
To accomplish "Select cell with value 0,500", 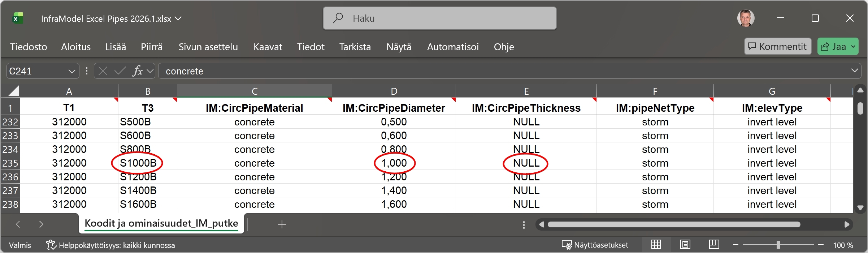I will 394,122.
